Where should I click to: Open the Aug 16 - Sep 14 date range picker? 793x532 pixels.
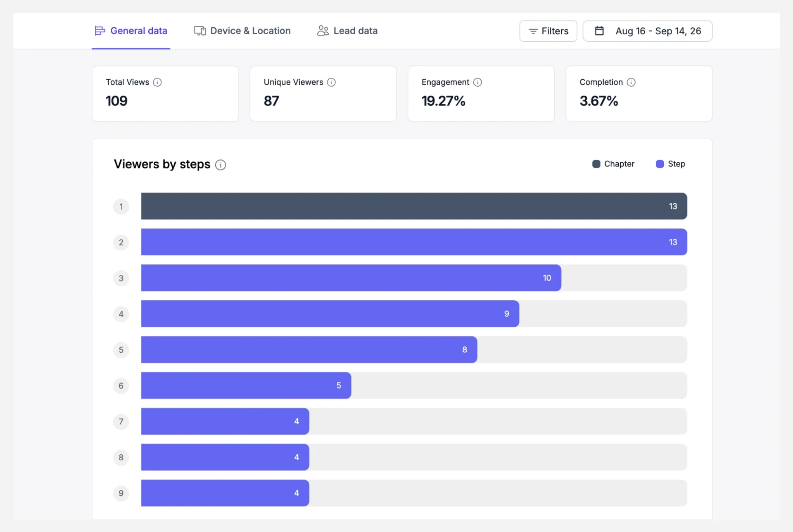(x=647, y=31)
